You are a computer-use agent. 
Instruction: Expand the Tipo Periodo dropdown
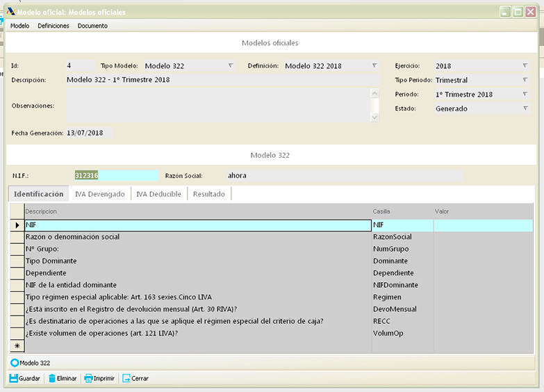pos(525,80)
